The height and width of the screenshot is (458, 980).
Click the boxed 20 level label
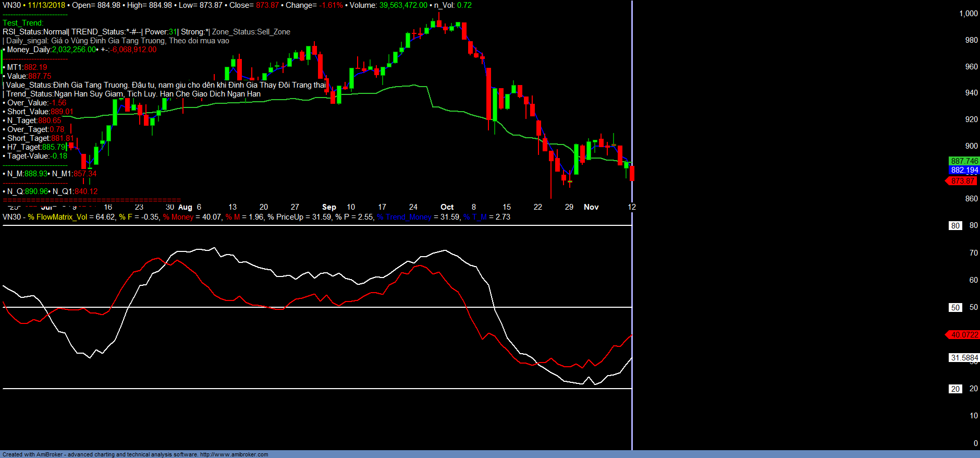click(955, 389)
